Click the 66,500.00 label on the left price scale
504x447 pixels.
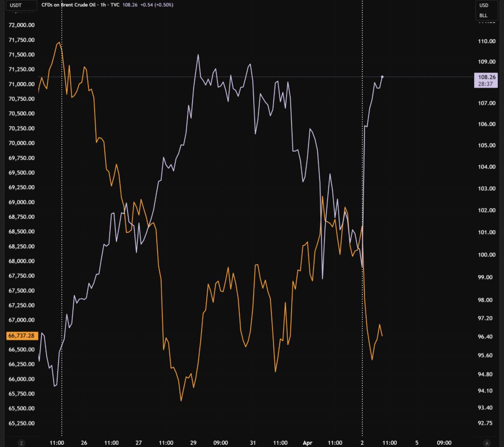(x=22, y=350)
